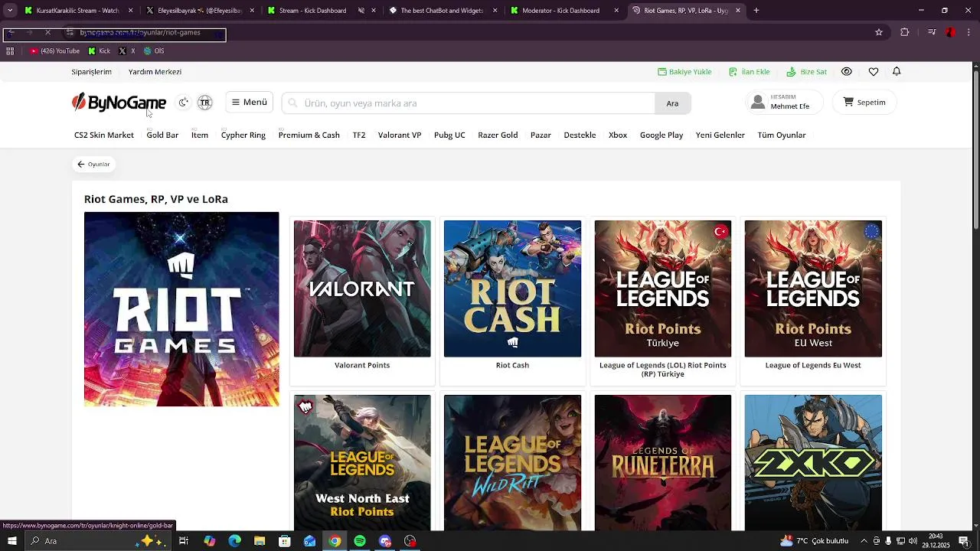Select Xbox category
Screen dimensions: 980x551
coord(618,135)
